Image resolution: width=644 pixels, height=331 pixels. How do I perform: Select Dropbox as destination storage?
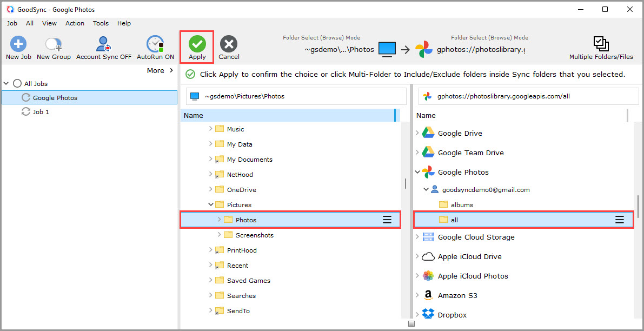pos(453,314)
